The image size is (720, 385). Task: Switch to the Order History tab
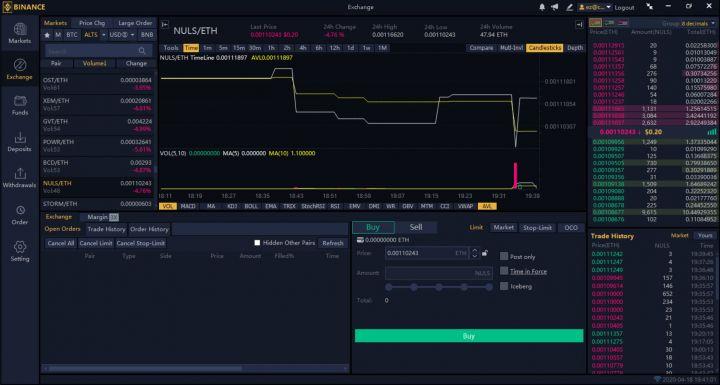tap(149, 229)
